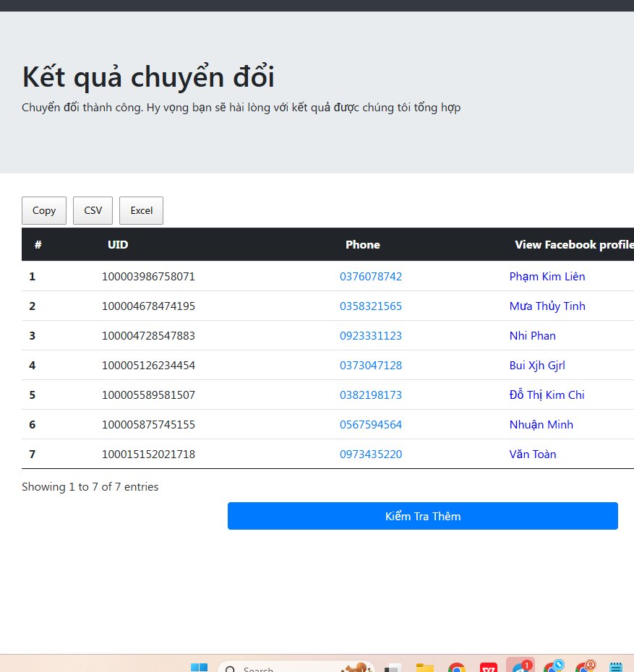Screen dimensions: 634x672
Task: Open the Facebook profile in row 3
Action: [x=532, y=336]
